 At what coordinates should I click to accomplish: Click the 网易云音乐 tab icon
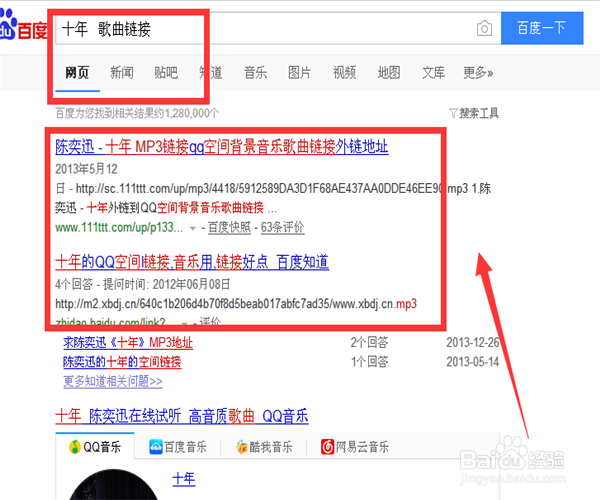(x=327, y=446)
